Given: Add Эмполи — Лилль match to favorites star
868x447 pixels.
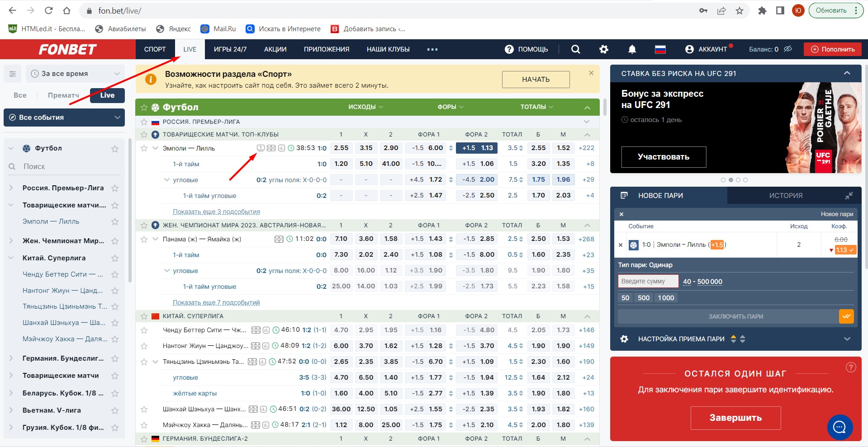Looking at the screenshot, I should 144,148.
